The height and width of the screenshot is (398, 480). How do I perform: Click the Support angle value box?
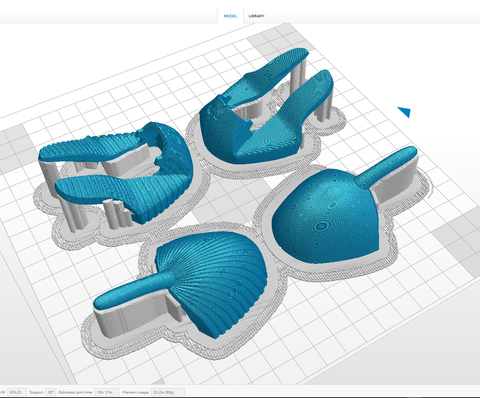click(51, 392)
